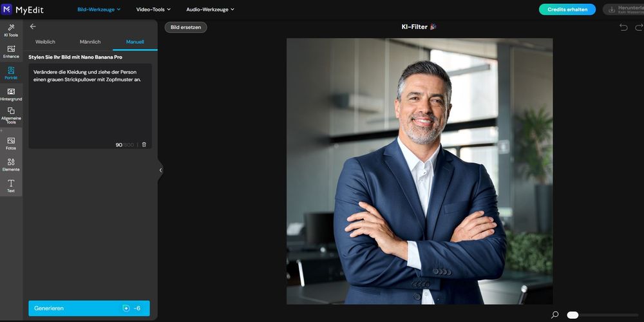Open the Fotos sidebar panel
Viewport: 644px width, 322px height.
click(11, 144)
